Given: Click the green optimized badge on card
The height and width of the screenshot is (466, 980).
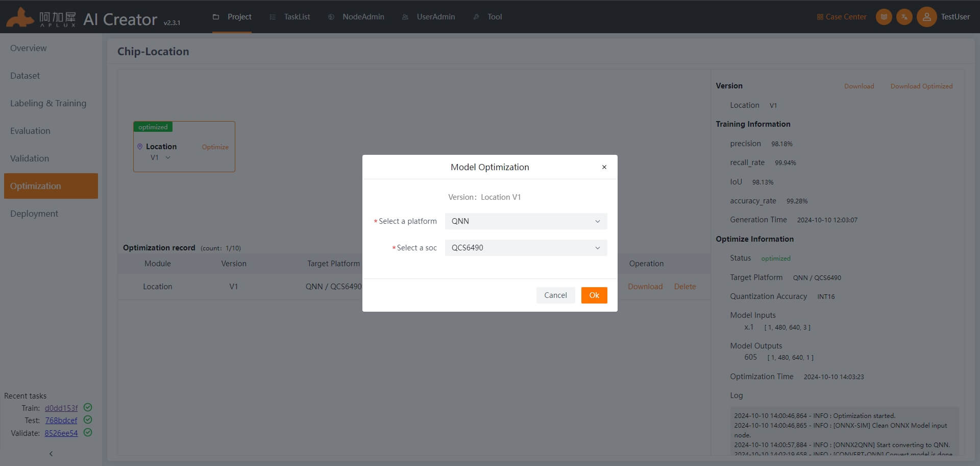Looking at the screenshot, I should click(x=153, y=127).
